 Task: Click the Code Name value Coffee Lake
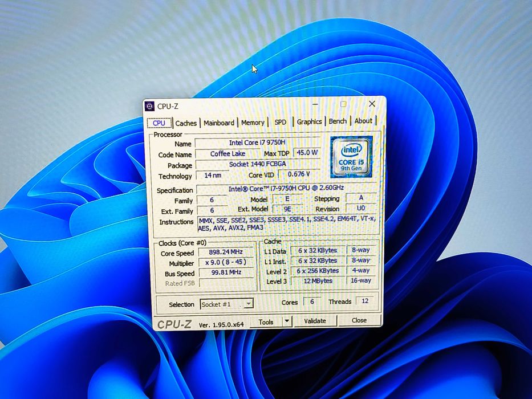point(228,154)
